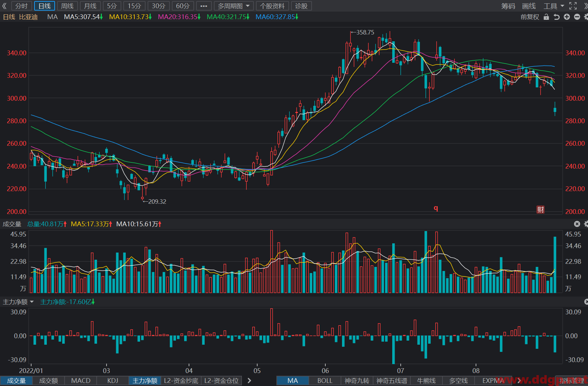This screenshot has height=386, width=588.
Task: Close the 成交量 volume panel
Action: coord(577,224)
